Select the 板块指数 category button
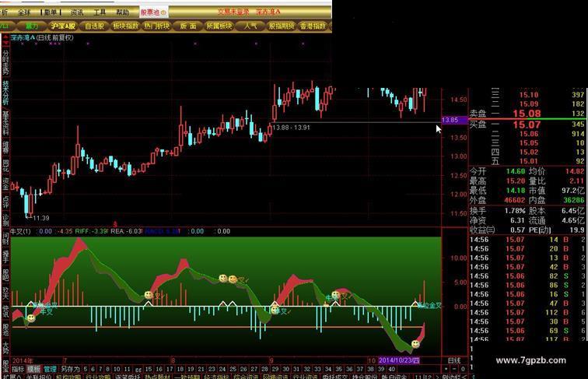 pos(126,26)
